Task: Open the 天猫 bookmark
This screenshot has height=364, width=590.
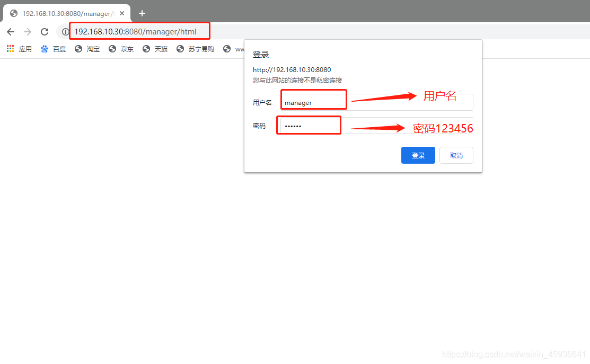Action: 155,49
